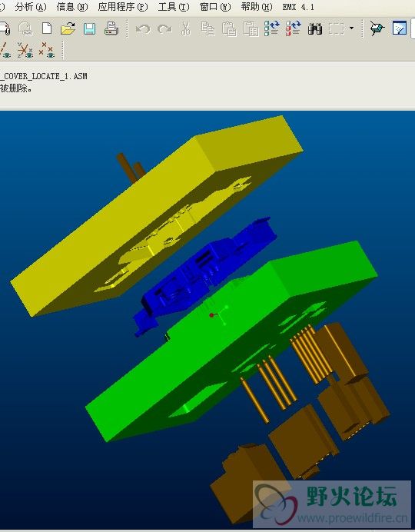Click the Print icon
The height and width of the screenshot is (532, 415).
click(x=111, y=28)
